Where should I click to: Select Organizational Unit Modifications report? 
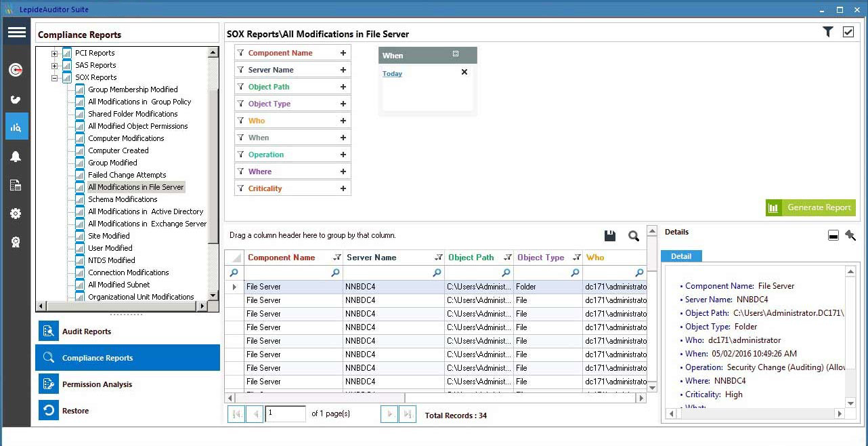tap(141, 297)
